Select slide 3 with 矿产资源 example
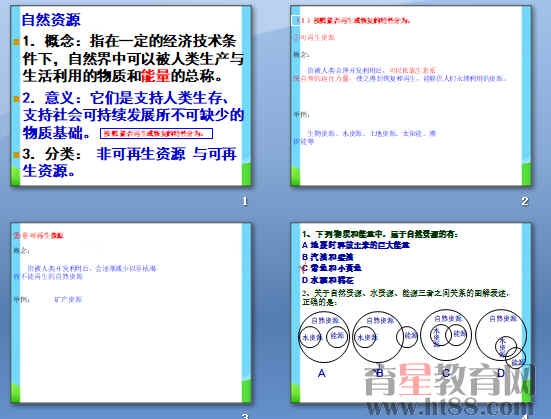 (131, 312)
